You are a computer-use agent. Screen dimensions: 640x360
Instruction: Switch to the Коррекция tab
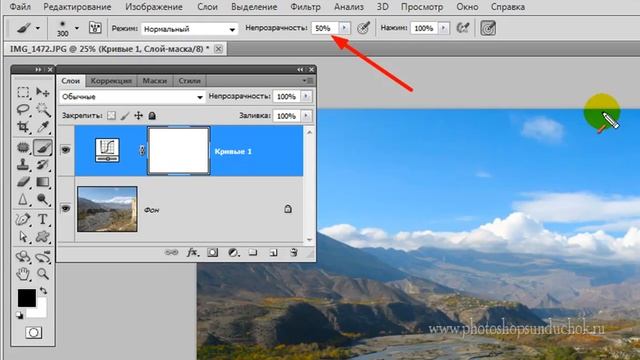111,81
